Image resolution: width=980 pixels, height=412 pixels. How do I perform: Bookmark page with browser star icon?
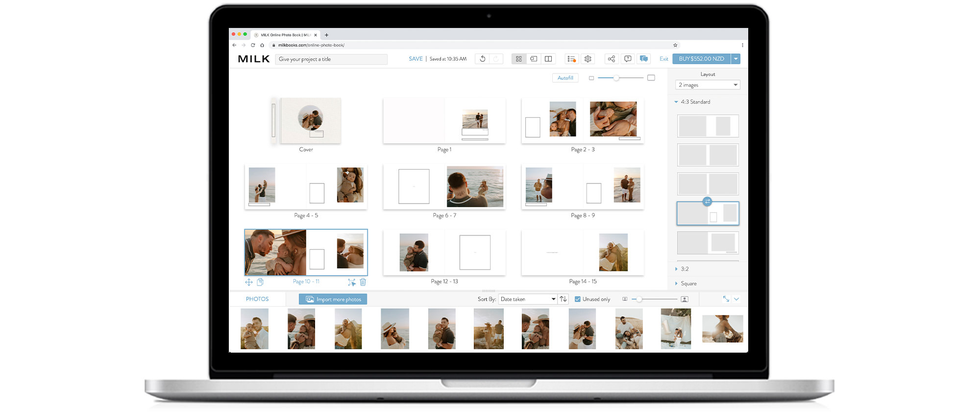[675, 45]
